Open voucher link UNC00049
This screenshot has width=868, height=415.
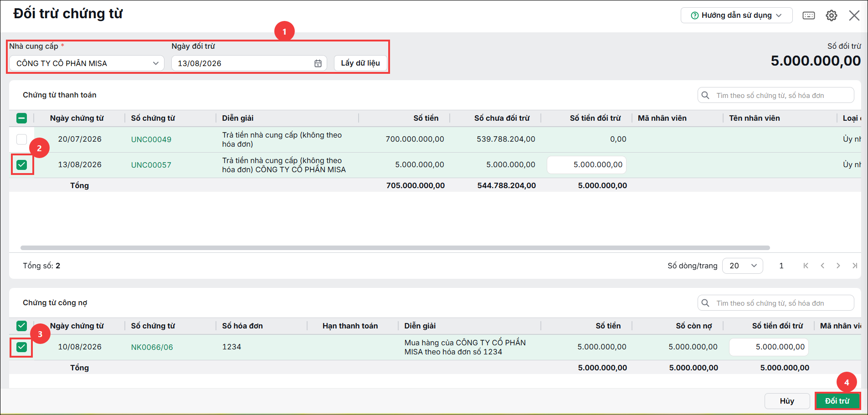point(151,139)
